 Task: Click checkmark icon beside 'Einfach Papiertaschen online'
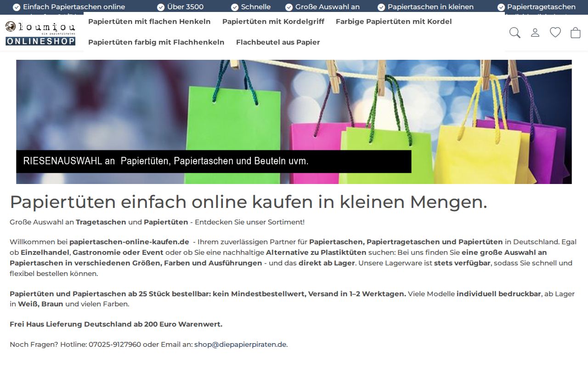pyautogui.click(x=17, y=7)
